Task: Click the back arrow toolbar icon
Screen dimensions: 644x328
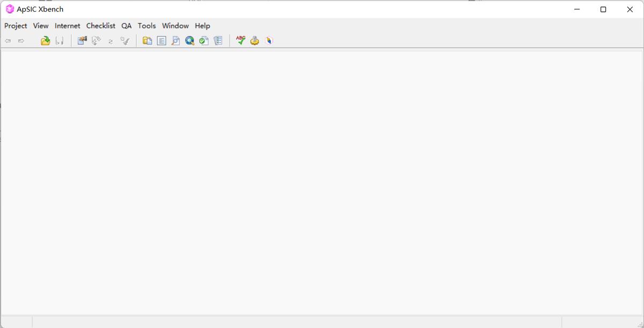Action: coord(8,41)
